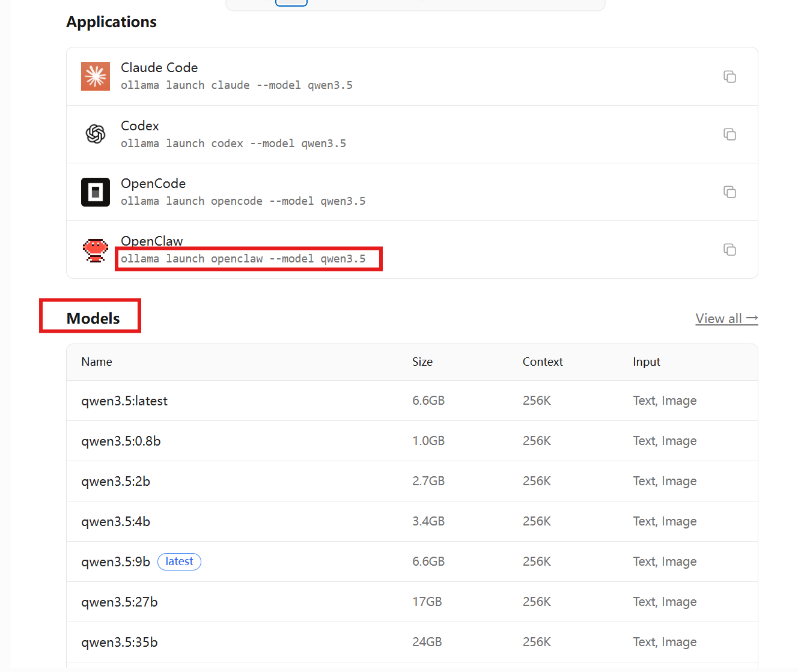Click the Codex knot logo
This screenshot has width=798, height=672.
pos(96,134)
